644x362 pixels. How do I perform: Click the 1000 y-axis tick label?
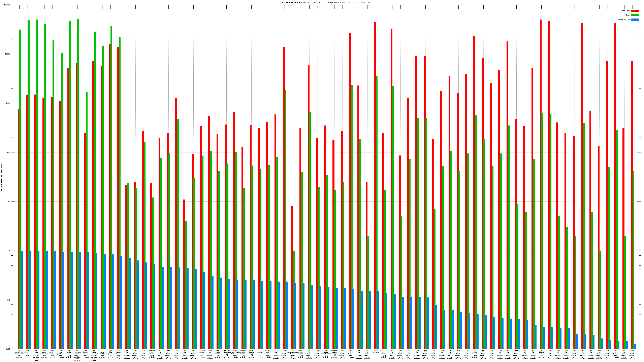point(8,103)
